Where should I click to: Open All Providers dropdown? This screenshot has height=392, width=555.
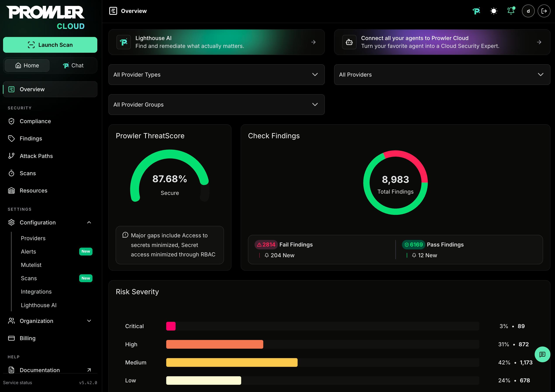coord(442,74)
